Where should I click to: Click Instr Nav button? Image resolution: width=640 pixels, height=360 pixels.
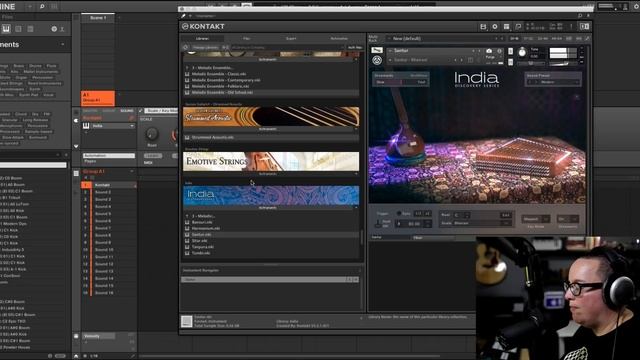354,47
